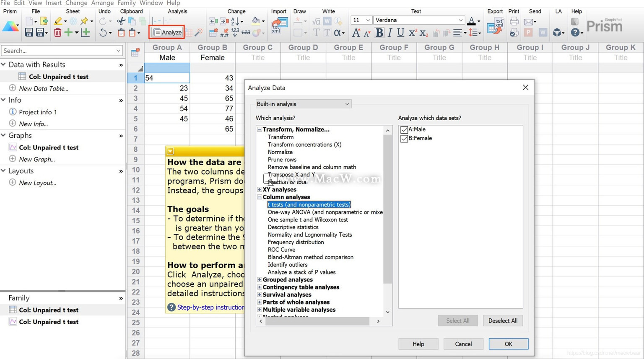Open the font name Verdana dropdown

point(460,20)
